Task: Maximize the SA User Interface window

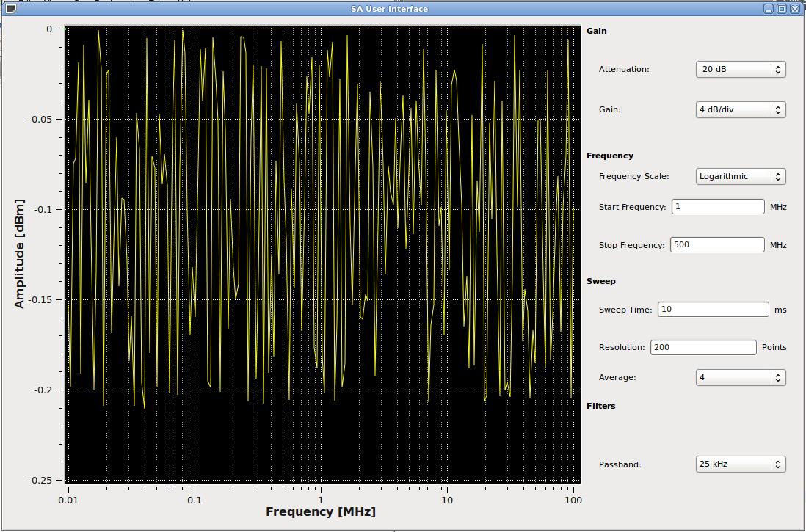Action: pyautogui.click(x=781, y=9)
